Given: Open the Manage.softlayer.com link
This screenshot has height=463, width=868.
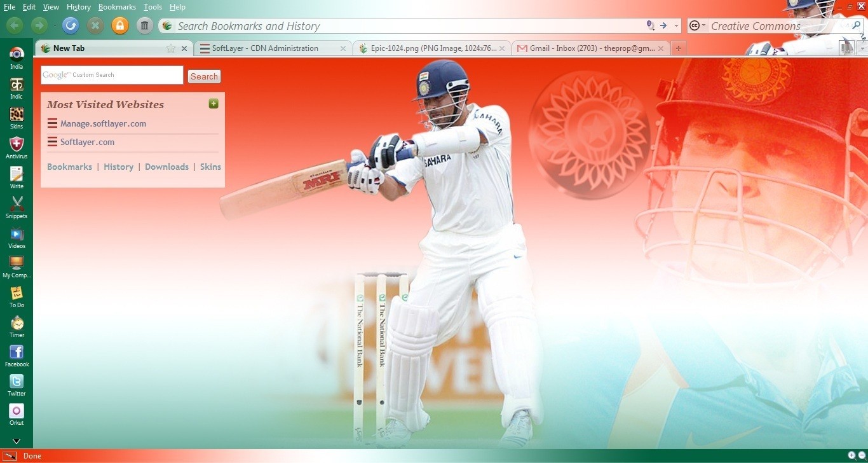Looking at the screenshot, I should 103,123.
